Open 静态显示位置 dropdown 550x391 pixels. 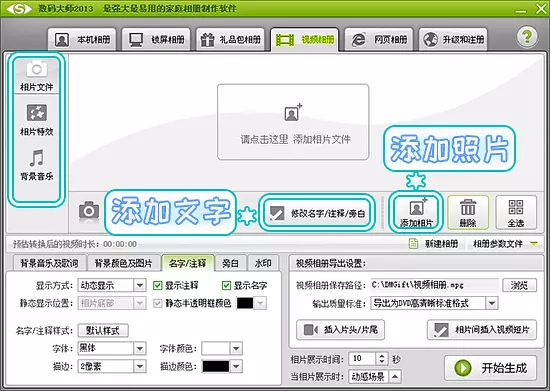[x=112, y=303]
